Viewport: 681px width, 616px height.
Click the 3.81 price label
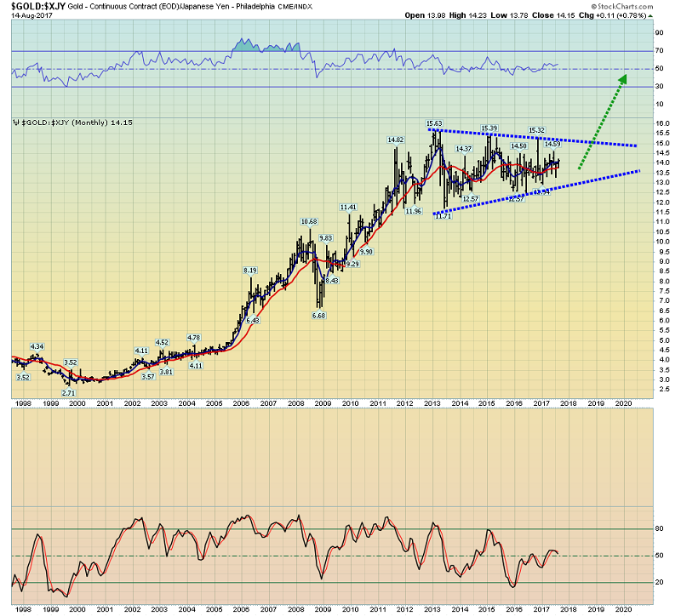(166, 372)
